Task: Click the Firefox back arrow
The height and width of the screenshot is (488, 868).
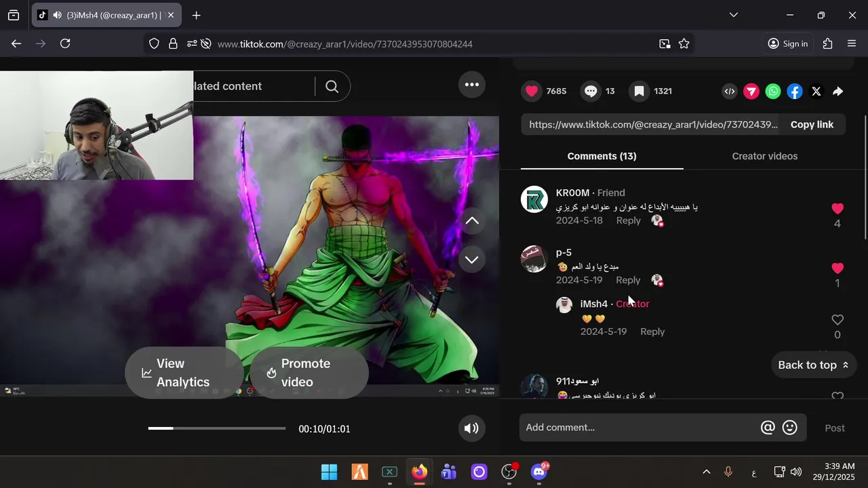Action: (16, 43)
